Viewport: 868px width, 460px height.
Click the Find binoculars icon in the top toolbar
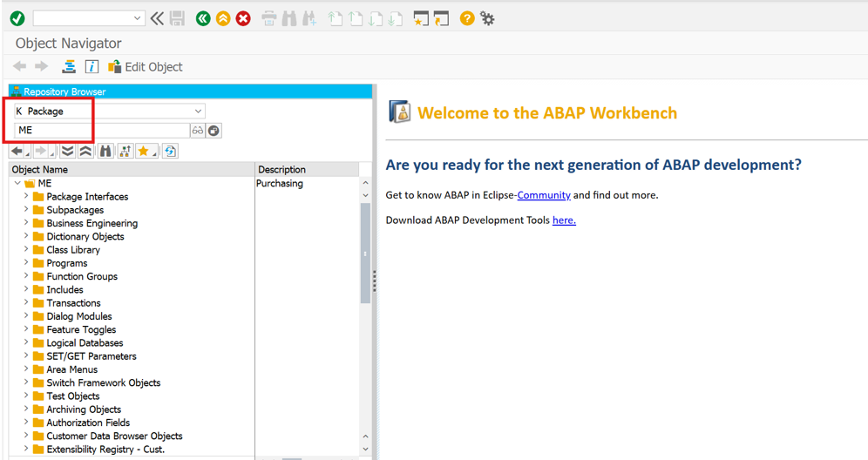pyautogui.click(x=289, y=19)
